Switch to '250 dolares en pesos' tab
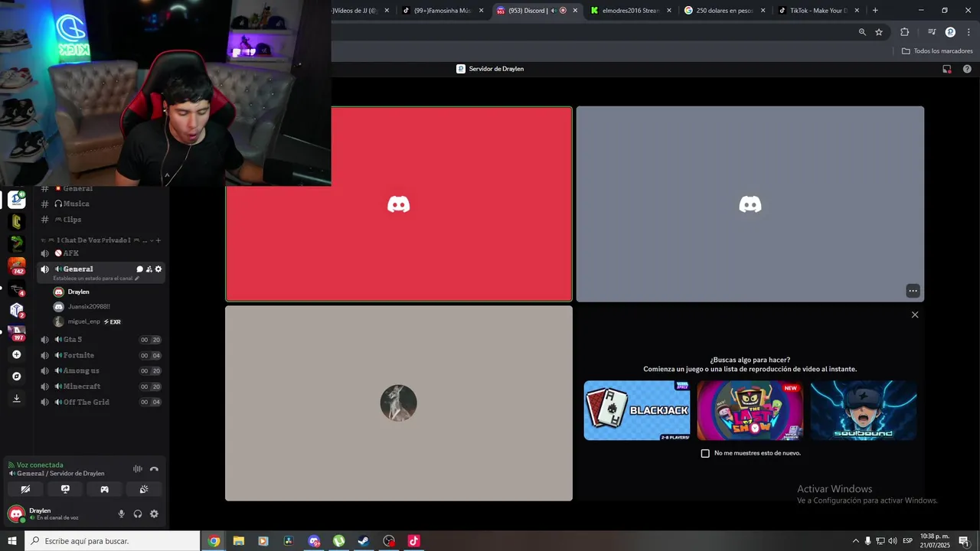This screenshot has width=980, height=551. [724, 11]
